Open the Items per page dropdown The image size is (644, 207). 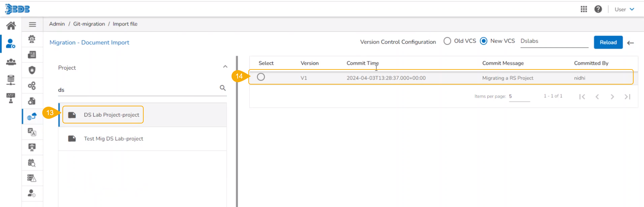(519, 96)
